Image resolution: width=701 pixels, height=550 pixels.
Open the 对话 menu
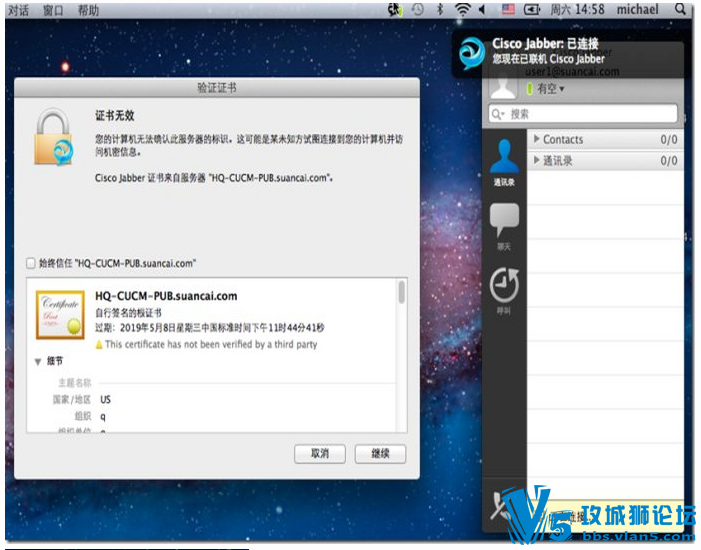[x=19, y=10]
